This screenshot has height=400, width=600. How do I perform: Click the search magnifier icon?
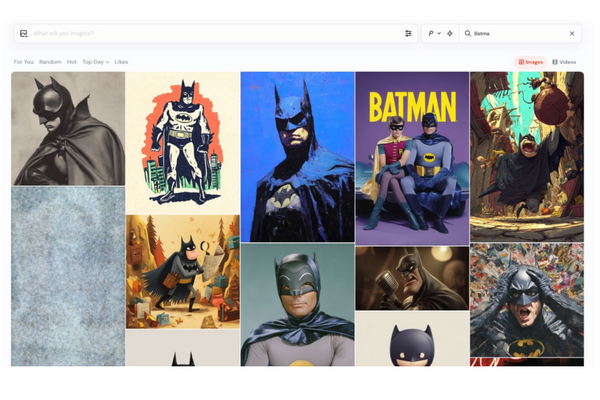(x=468, y=34)
